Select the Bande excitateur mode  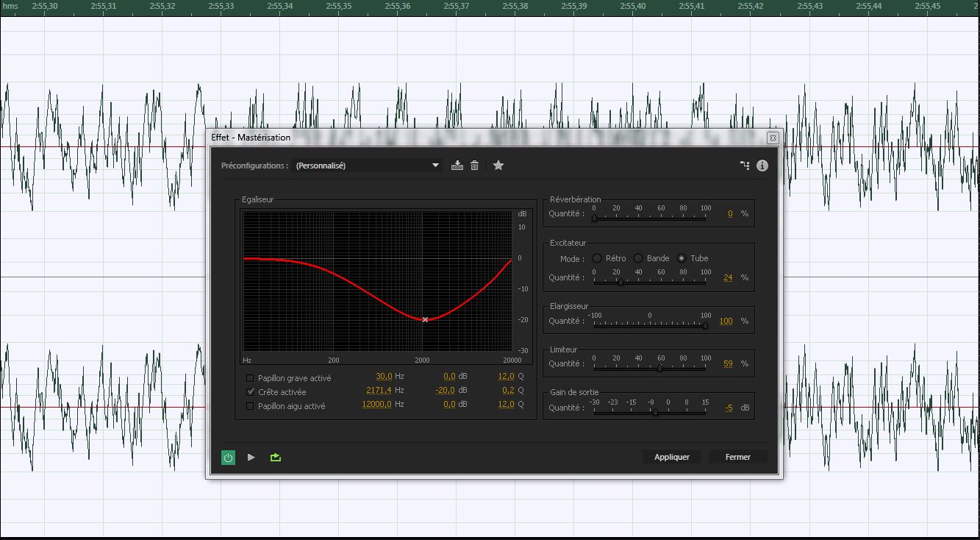pos(638,258)
